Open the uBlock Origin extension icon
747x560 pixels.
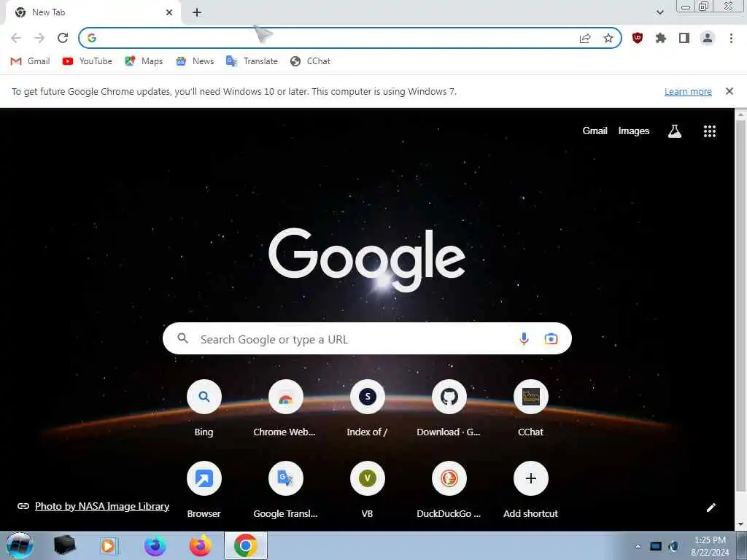pyautogui.click(x=638, y=38)
